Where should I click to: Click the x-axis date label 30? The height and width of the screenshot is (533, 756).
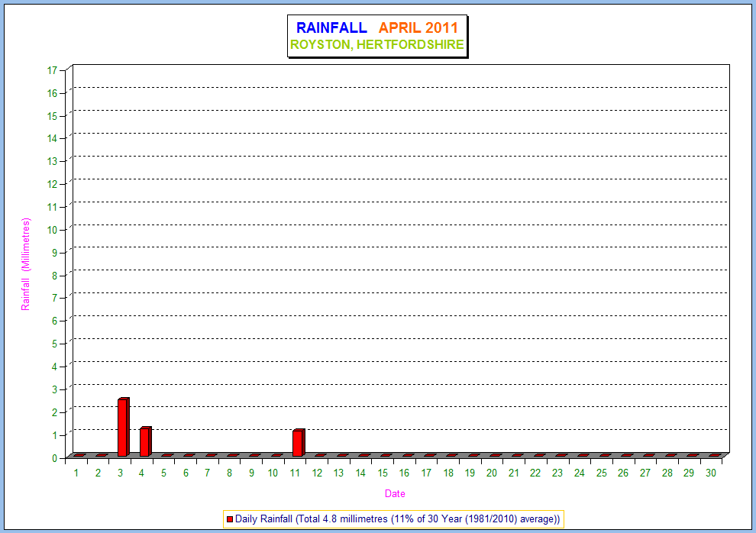pos(711,473)
